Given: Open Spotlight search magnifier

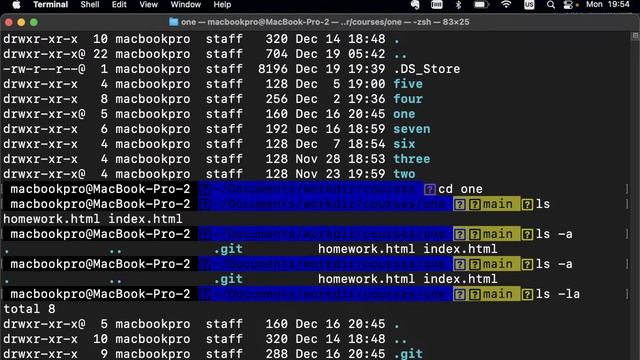Looking at the screenshot, I should point(551,4).
